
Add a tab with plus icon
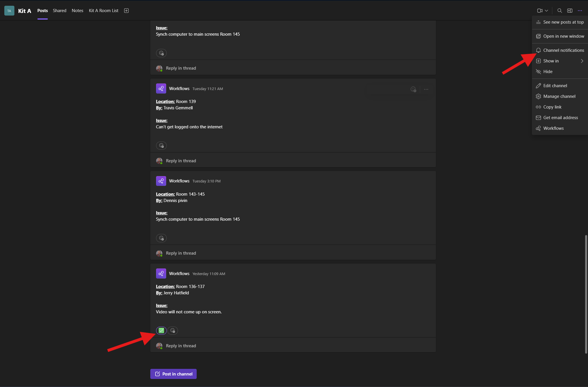tap(126, 11)
